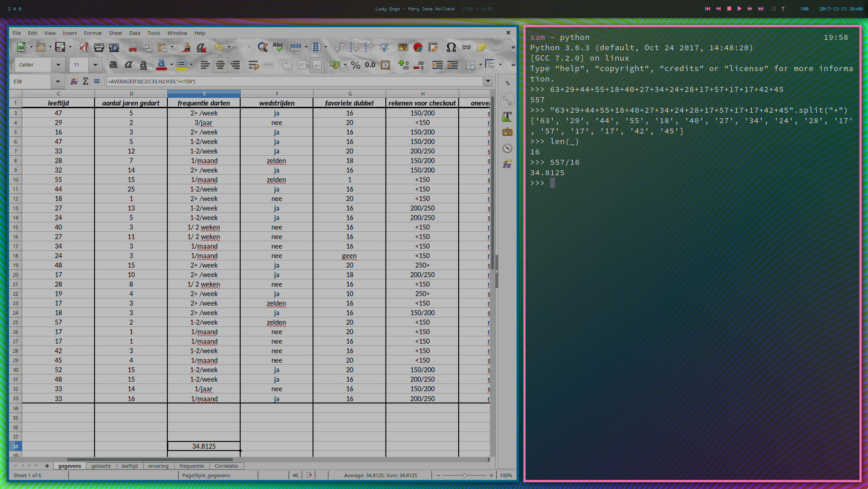Viewport: 868px width, 489px height.
Task: Click the Export as PDF icon
Action: (84, 47)
